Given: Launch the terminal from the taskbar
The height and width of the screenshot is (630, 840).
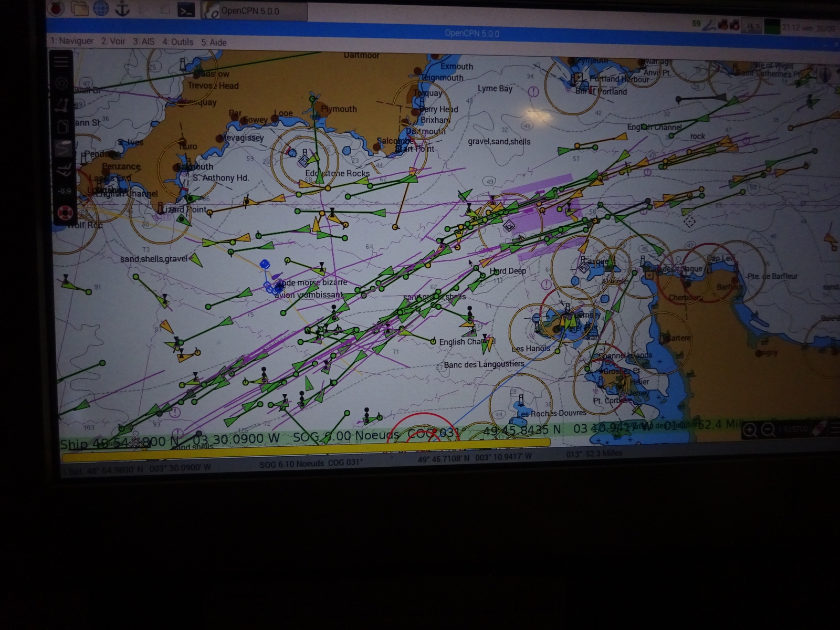Looking at the screenshot, I should click(186, 10).
